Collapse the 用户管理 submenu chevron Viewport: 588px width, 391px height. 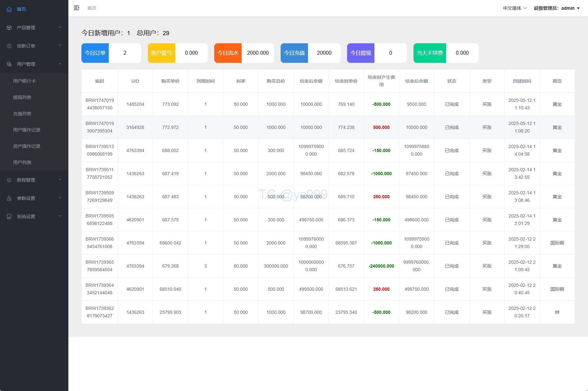[x=60, y=64]
